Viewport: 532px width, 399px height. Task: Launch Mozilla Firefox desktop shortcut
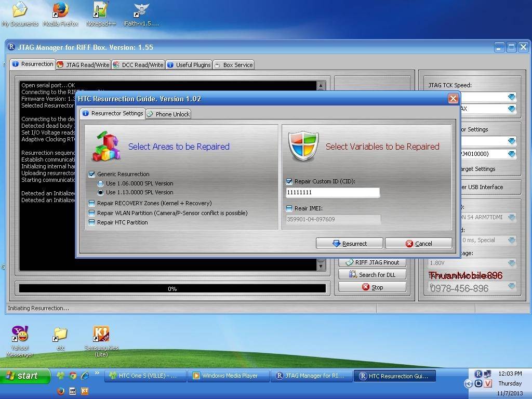(60, 14)
